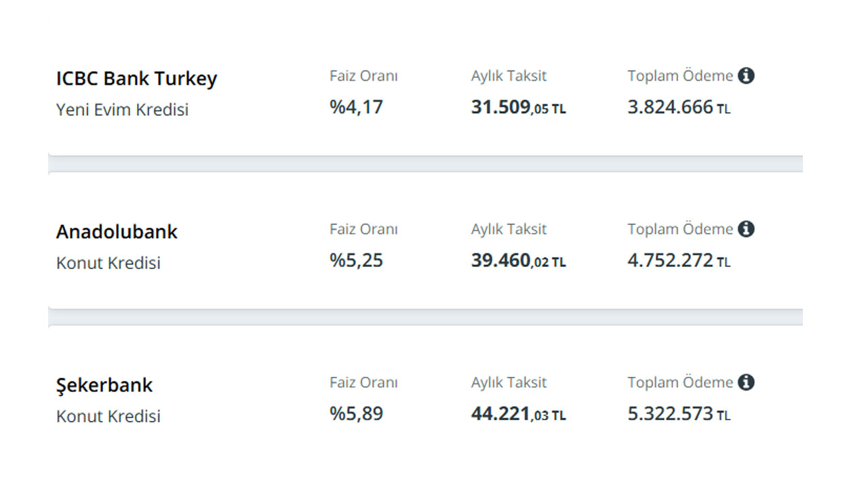Open ICBC Bank Turkey loan offer
The image size is (868, 488).
tap(136, 79)
